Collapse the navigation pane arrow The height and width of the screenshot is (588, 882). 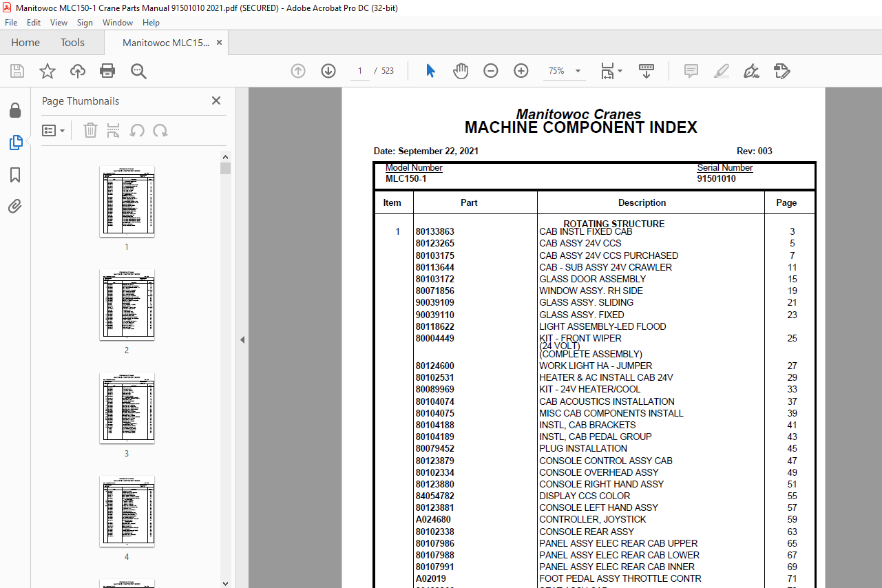[x=242, y=339]
